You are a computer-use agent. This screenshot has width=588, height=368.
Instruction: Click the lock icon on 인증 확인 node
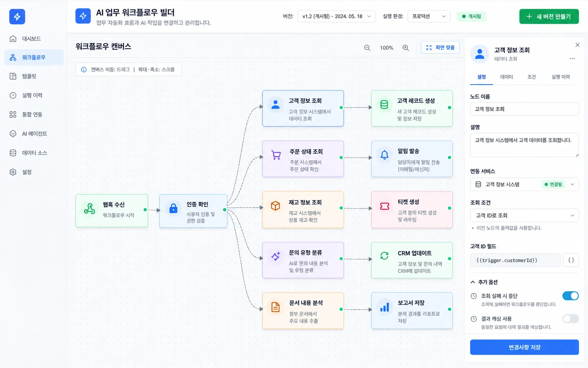click(173, 208)
